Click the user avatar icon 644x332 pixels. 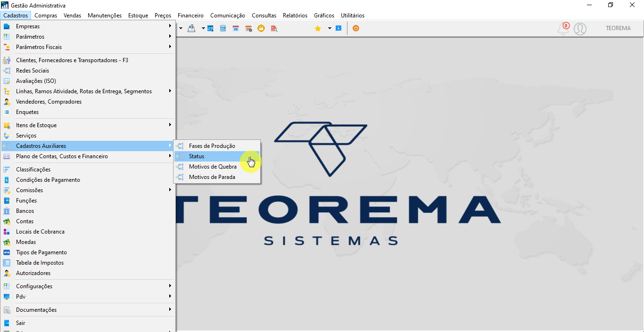(580, 29)
